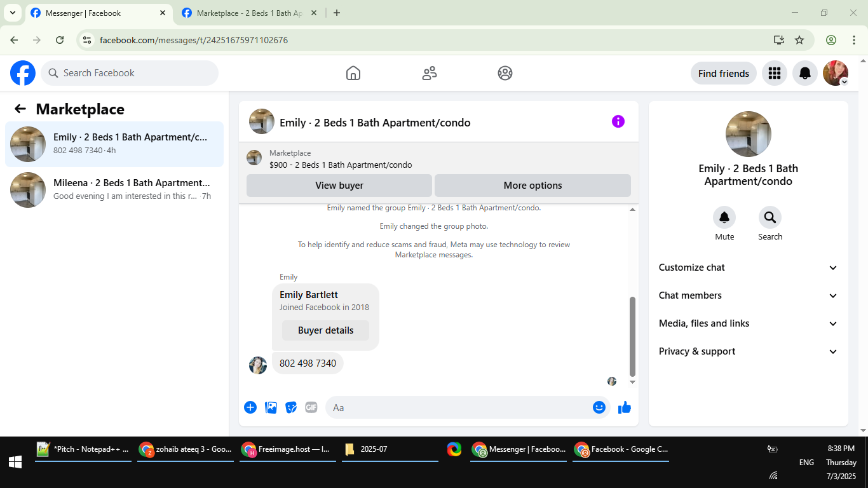Open zohaib ateeq 3 Chrome taskbar item
The image size is (868, 488).
coord(186,449)
